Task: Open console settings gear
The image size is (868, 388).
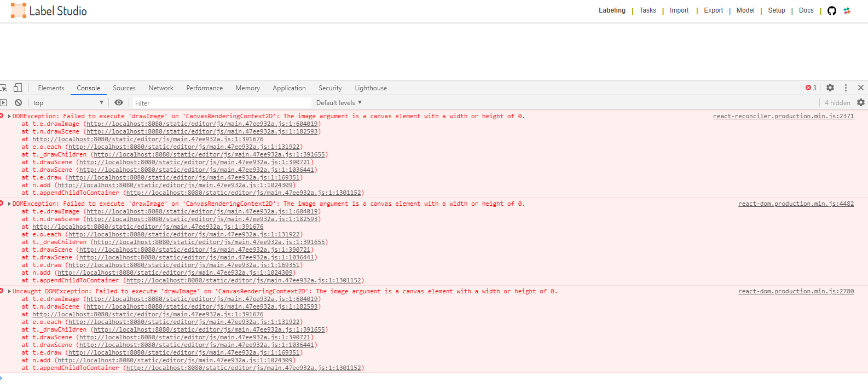Action: (x=861, y=102)
